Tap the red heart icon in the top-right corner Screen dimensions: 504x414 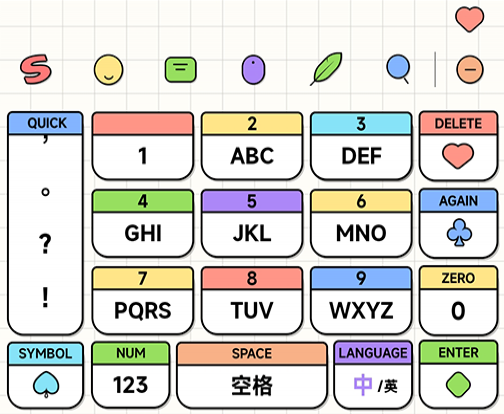point(470,20)
